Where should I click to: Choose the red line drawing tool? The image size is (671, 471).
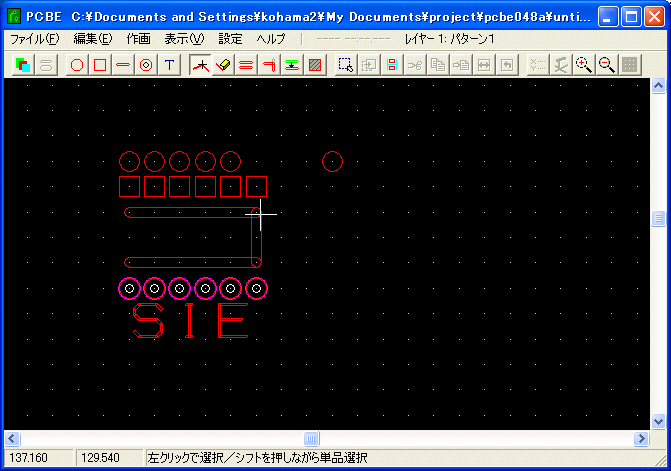pyautogui.click(x=123, y=65)
